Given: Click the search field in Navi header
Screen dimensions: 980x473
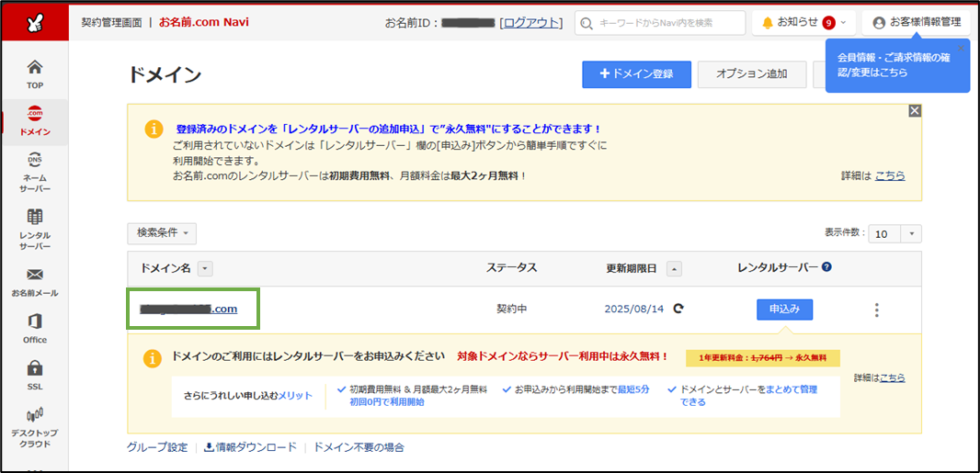Looking at the screenshot, I should pos(660,23).
